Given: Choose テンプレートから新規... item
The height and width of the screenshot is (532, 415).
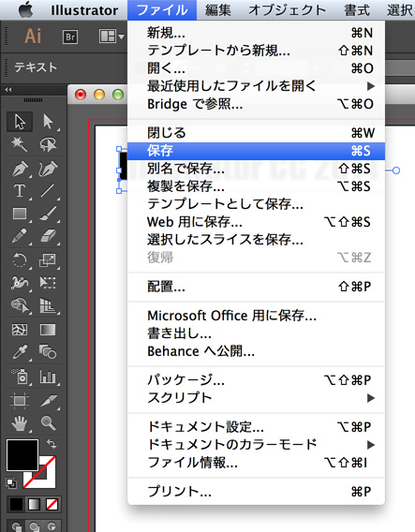Looking at the screenshot, I should pos(257,51).
